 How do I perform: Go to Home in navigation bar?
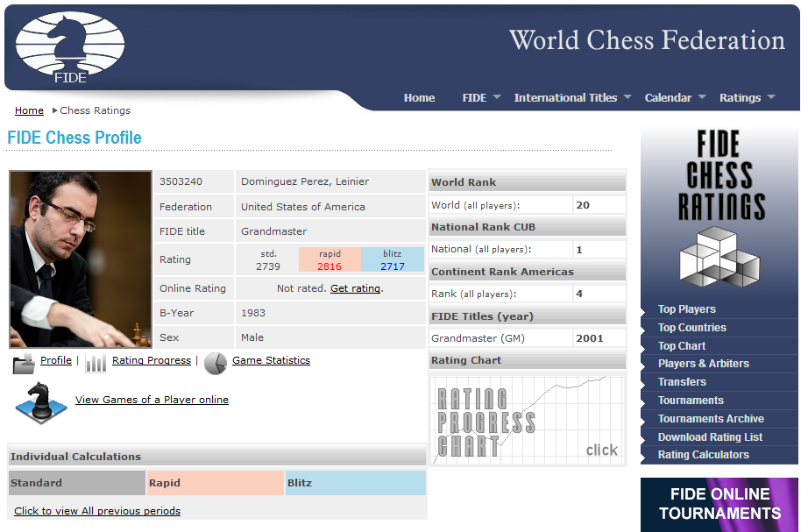pos(420,98)
